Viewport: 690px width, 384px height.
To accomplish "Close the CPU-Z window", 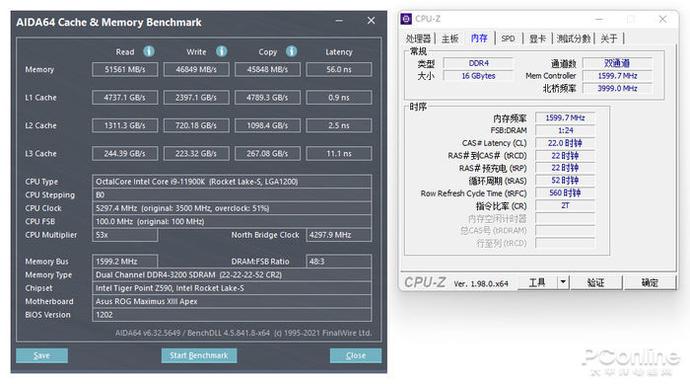I will (663, 19).
